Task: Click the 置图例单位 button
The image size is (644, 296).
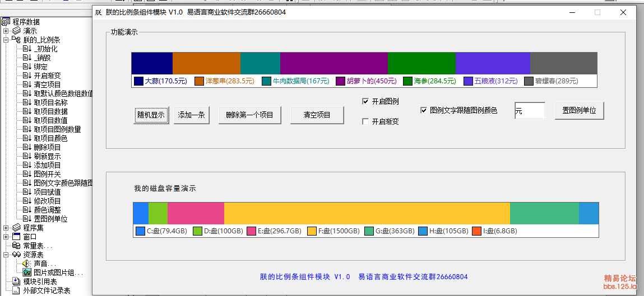Action: tap(580, 111)
